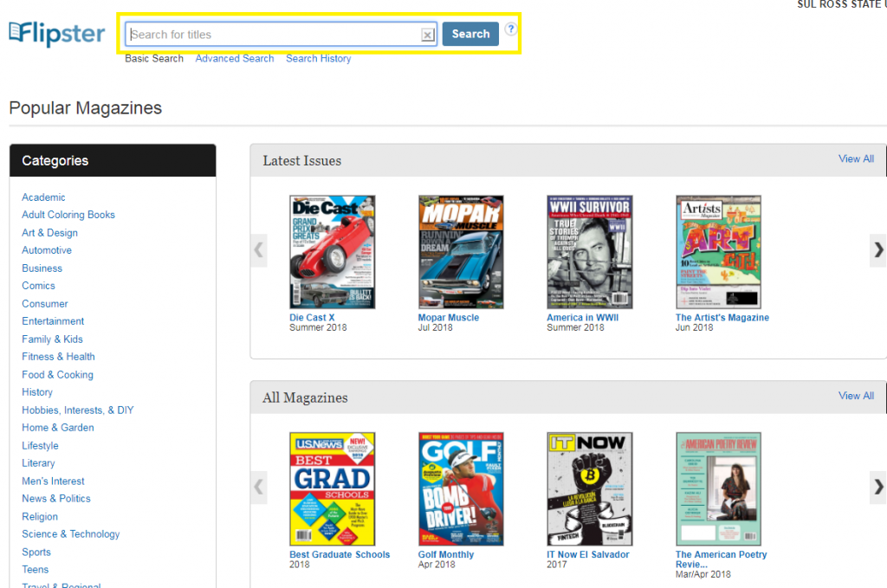The height and width of the screenshot is (588, 887).
Task: Open the America in WWII cover thumbnail
Action: pos(589,252)
